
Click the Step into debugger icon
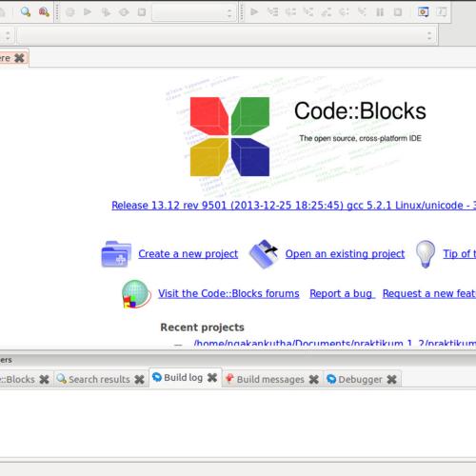(x=308, y=12)
